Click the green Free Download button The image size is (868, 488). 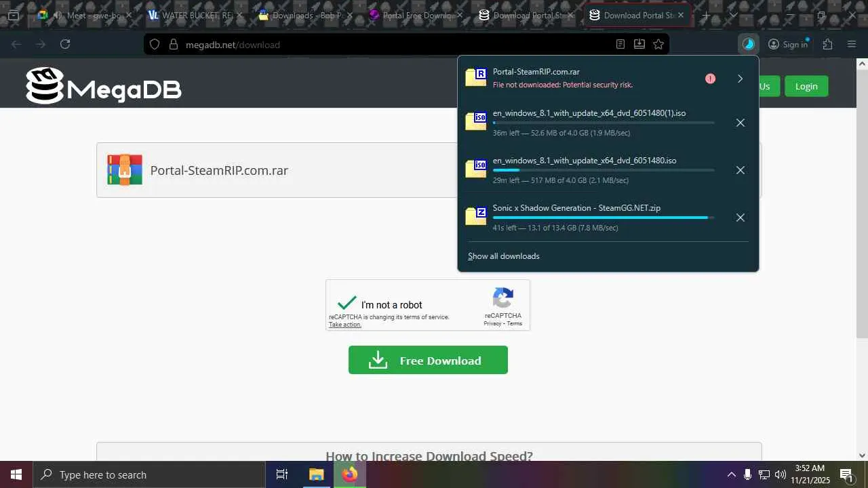(428, 360)
